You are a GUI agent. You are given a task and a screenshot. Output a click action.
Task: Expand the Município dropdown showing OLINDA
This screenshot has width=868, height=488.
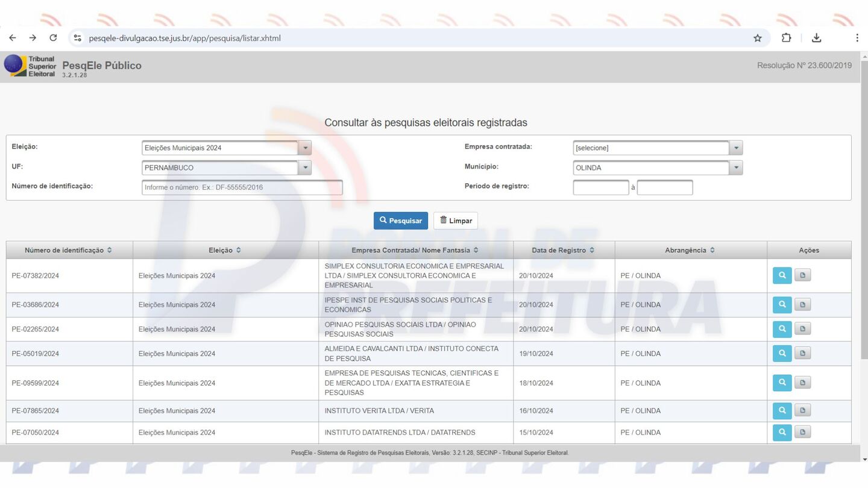735,168
